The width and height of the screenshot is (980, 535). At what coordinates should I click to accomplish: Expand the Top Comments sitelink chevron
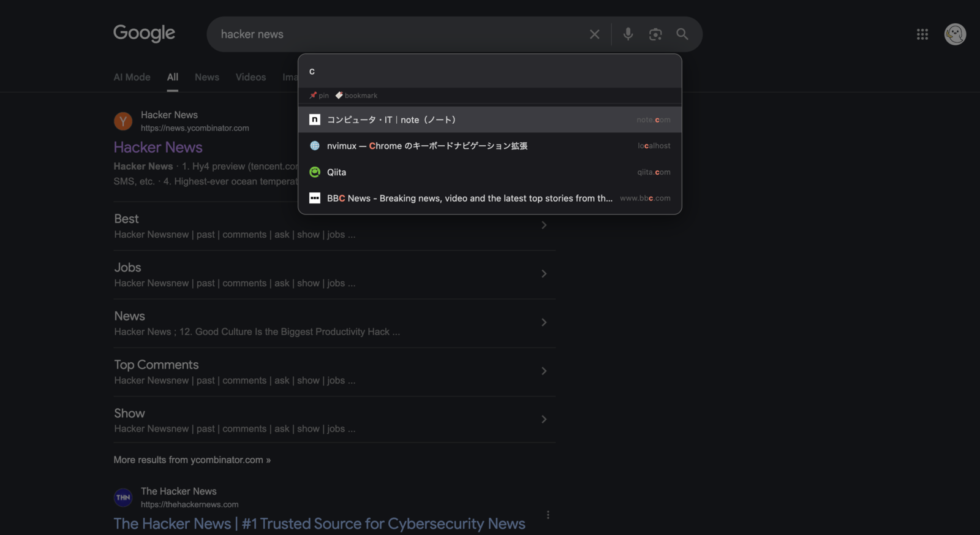544,371
